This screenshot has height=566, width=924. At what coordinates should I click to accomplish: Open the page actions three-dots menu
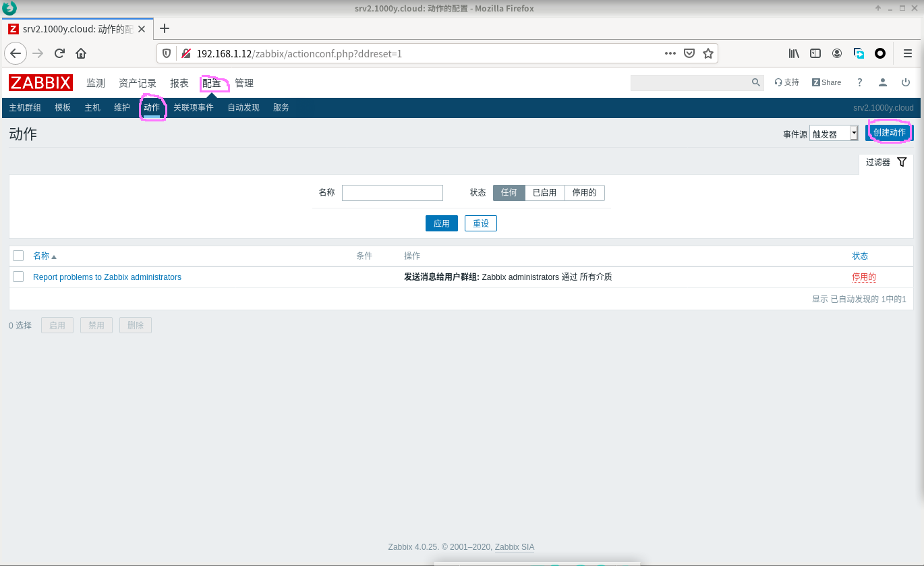pyautogui.click(x=670, y=53)
